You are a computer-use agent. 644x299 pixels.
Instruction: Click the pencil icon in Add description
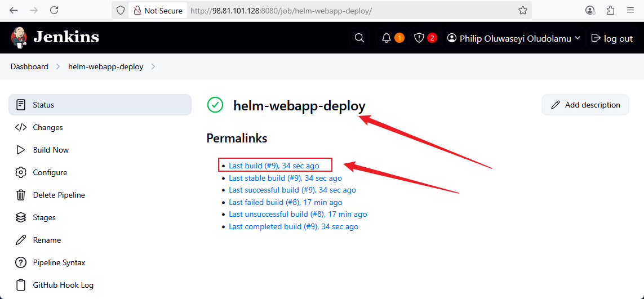point(556,105)
